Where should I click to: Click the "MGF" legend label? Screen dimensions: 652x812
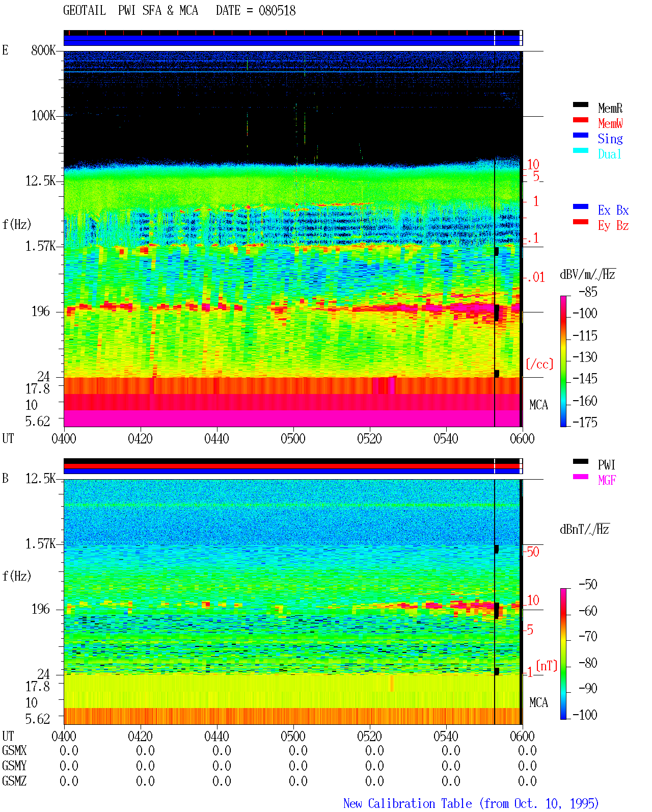click(607, 480)
